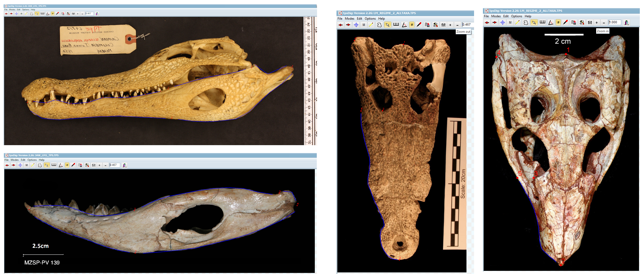
Task: Click the fit button in MZSP-PV 139 window
Action: pos(94,165)
